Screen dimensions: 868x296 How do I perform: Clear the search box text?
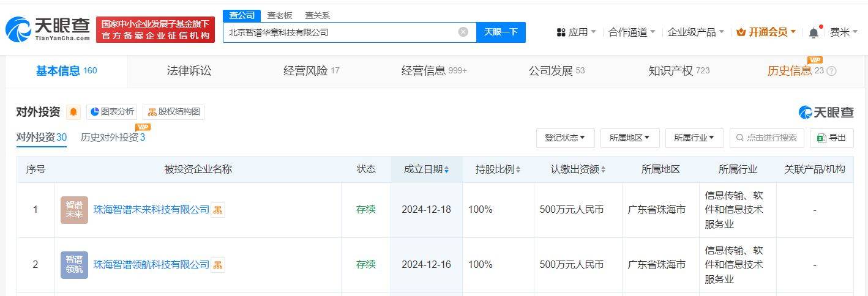[463, 32]
